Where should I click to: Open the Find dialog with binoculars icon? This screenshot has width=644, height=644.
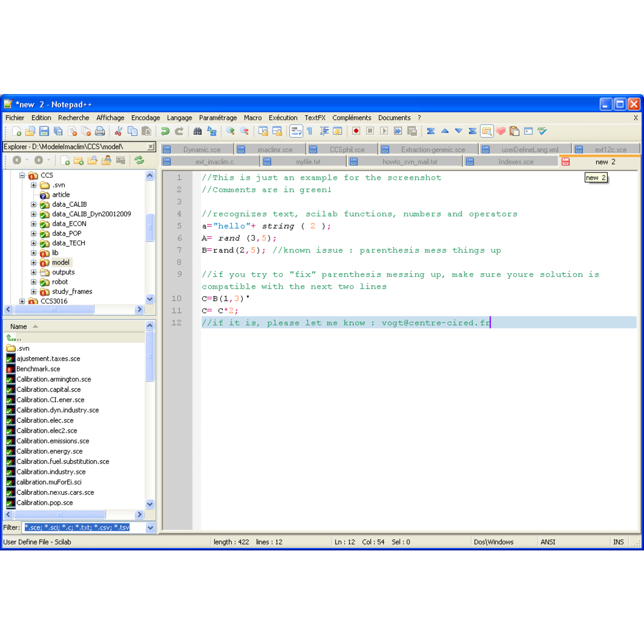(x=197, y=131)
